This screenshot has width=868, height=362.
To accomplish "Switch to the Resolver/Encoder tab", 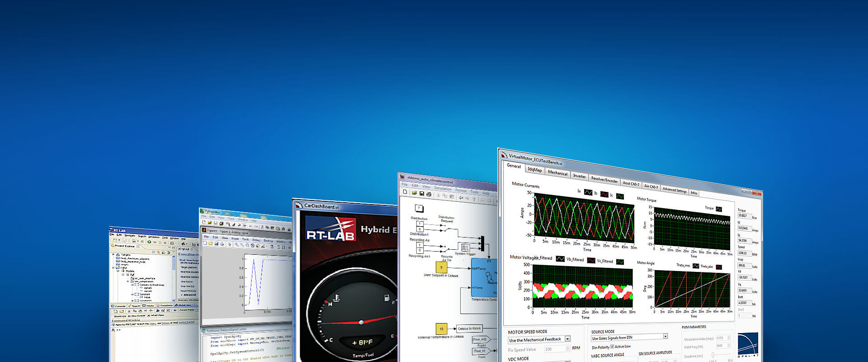I will pyautogui.click(x=604, y=180).
